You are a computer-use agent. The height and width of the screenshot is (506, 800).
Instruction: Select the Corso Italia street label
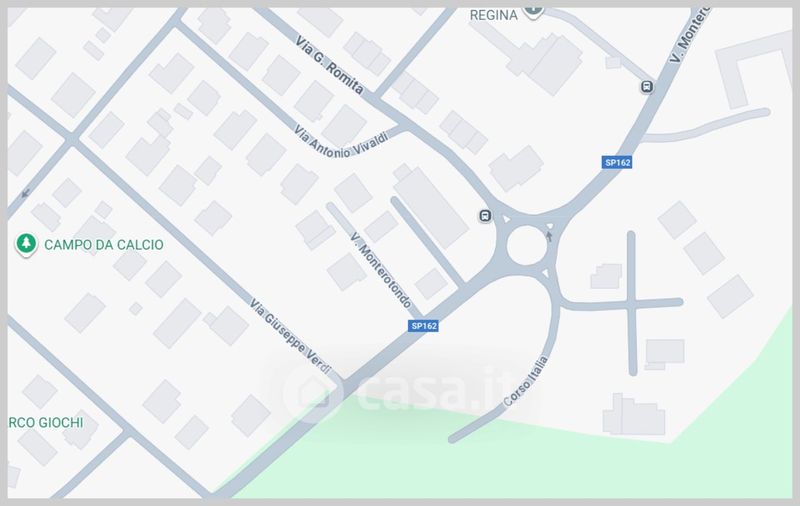(x=526, y=381)
